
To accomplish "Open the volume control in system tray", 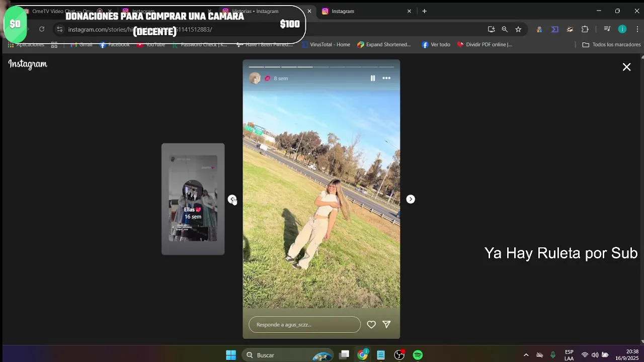I will pos(595,355).
